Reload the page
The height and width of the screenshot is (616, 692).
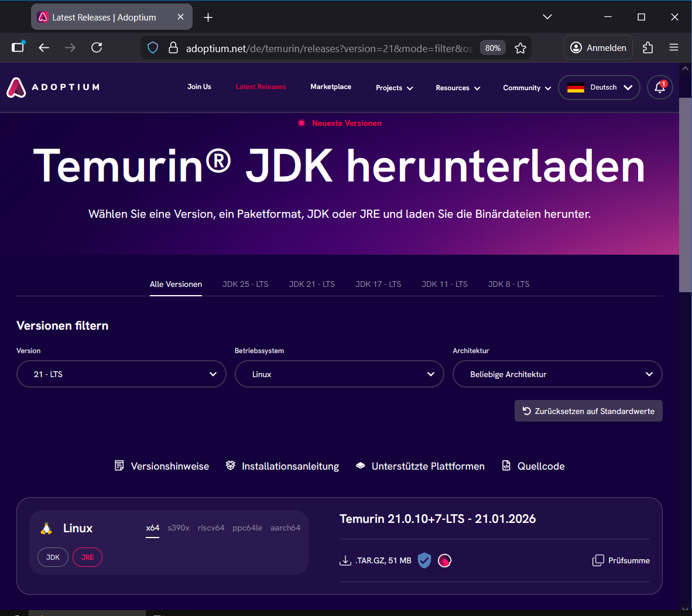pyautogui.click(x=97, y=48)
